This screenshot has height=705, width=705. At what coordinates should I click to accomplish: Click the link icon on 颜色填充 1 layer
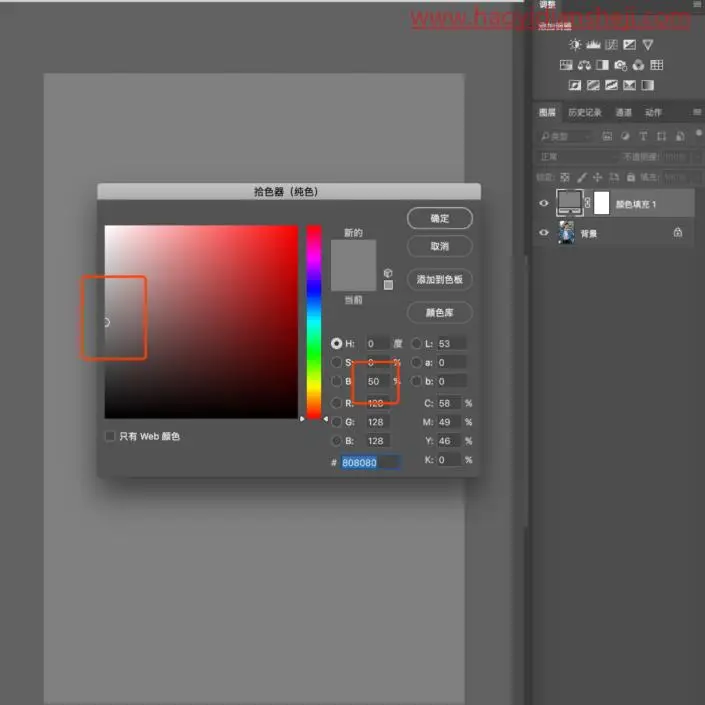587,203
